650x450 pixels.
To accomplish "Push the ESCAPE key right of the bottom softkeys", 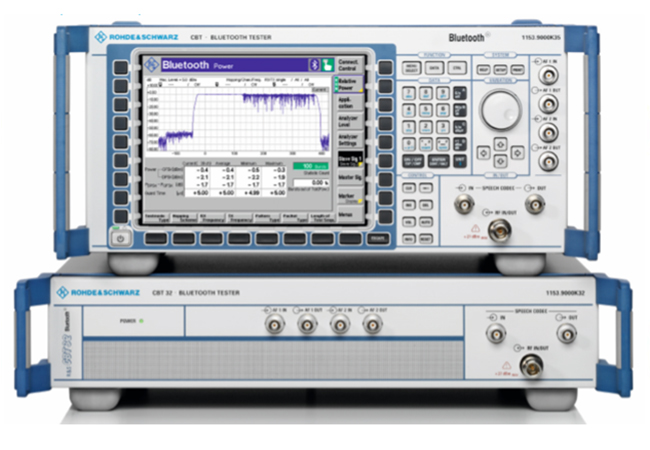I will pyautogui.click(x=378, y=239).
